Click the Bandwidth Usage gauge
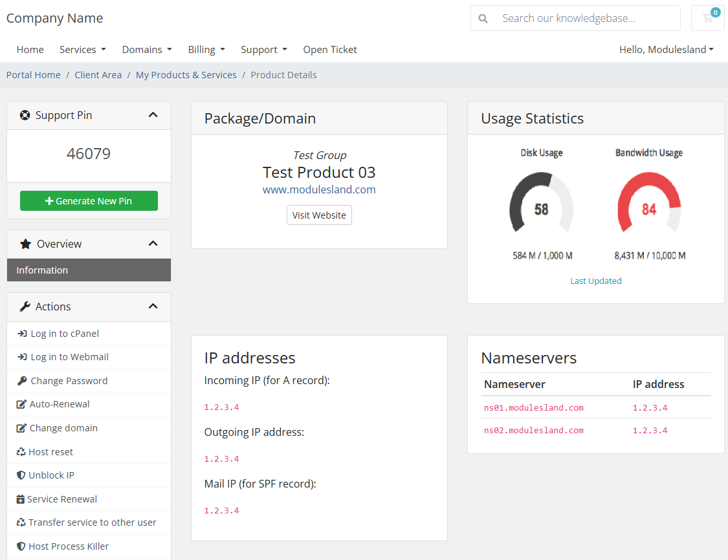The height and width of the screenshot is (560, 728). [x=649, y=203]
